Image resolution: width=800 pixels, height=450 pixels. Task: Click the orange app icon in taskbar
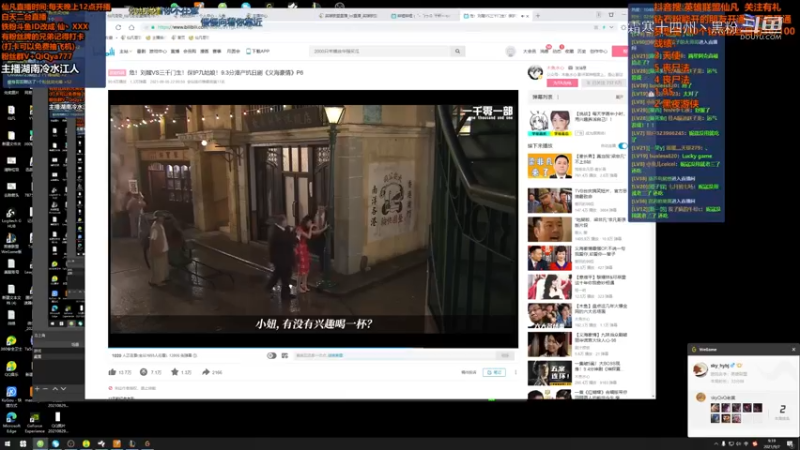point(117,444)
